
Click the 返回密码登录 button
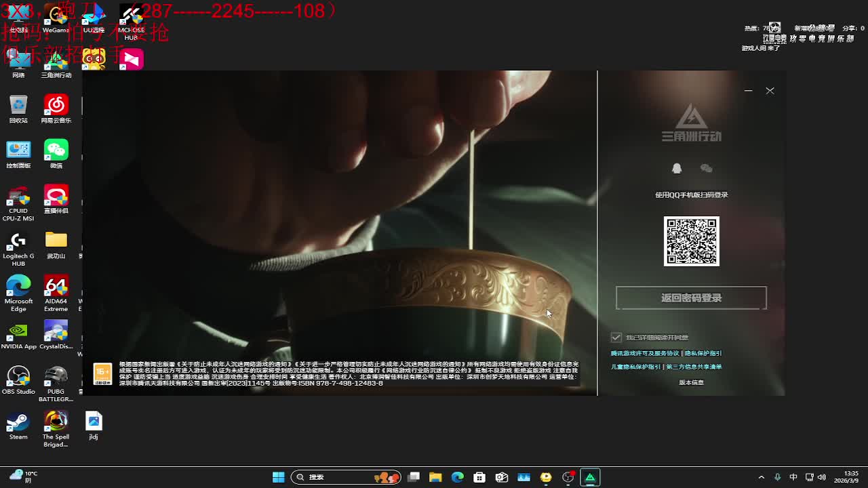(x=691, y=298)
